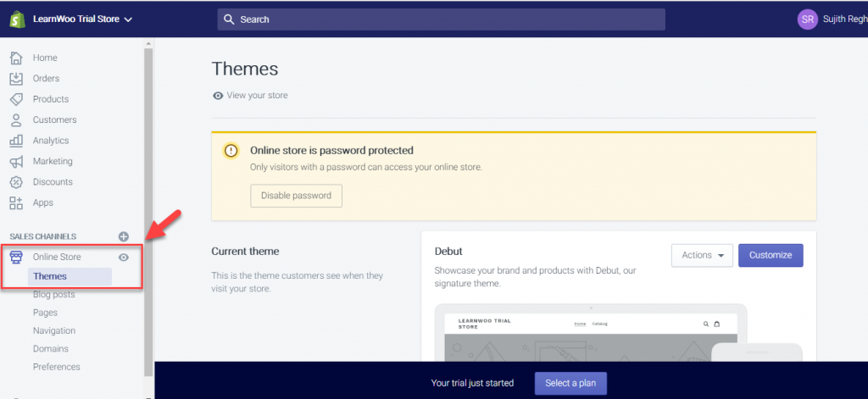This screenshot has width=868, height=399.
Task: Click Select a plan button
Action: tap(570, 383)
